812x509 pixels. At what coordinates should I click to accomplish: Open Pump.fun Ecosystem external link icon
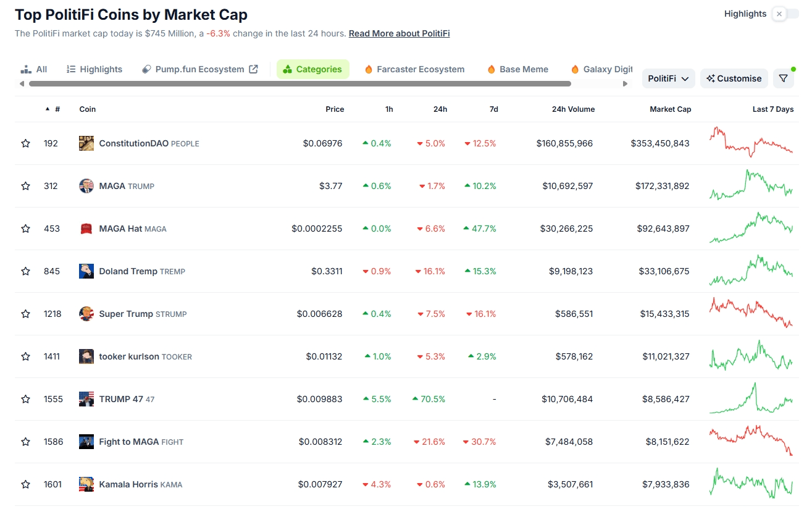tap(253, 69)
